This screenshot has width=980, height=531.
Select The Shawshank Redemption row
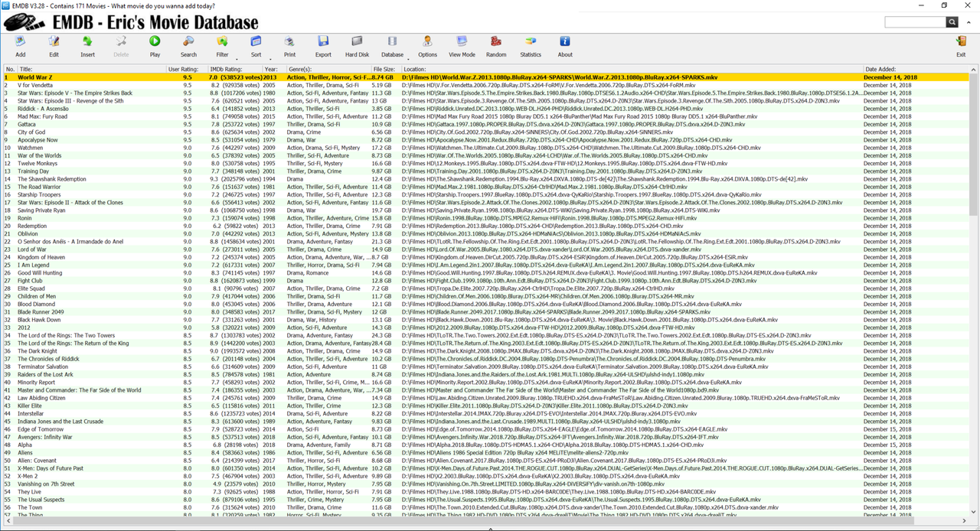[x=485, y=179]
